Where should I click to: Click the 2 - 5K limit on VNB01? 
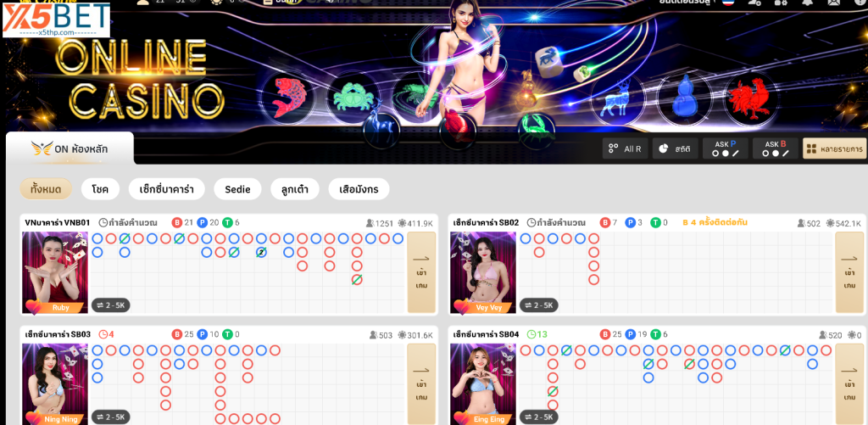pos(110,305)
